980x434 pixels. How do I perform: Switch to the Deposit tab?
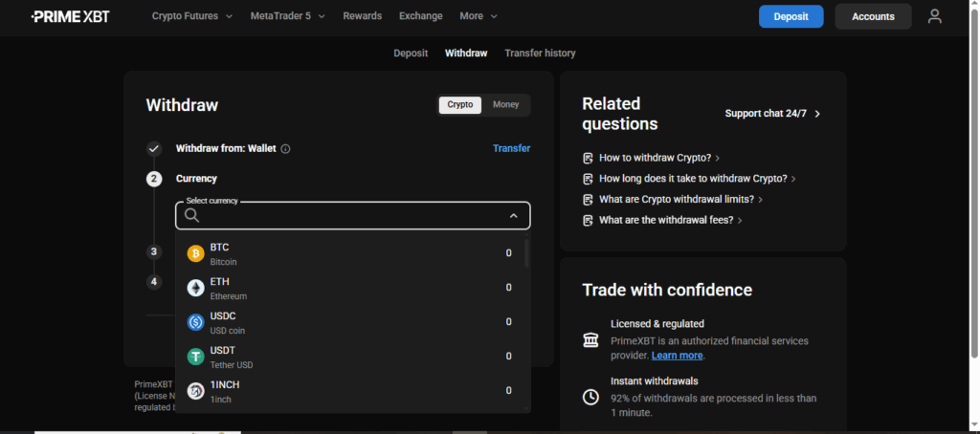pyautogui.click(x=411, y=54)
